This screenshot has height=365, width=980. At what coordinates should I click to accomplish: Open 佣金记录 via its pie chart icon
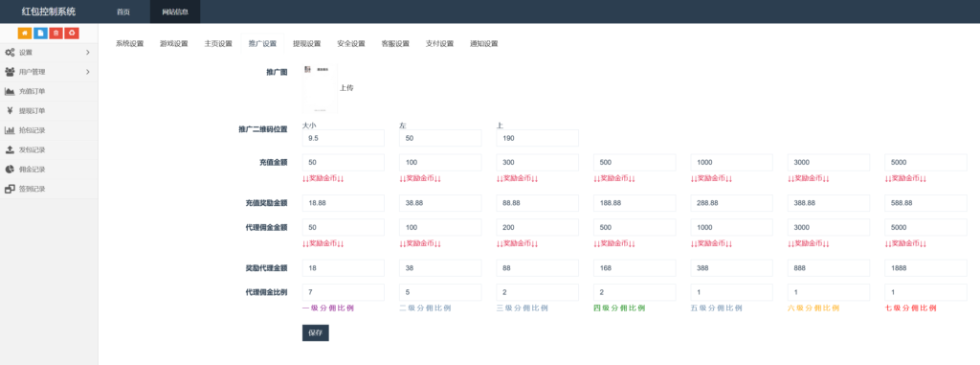click(10, 169)
